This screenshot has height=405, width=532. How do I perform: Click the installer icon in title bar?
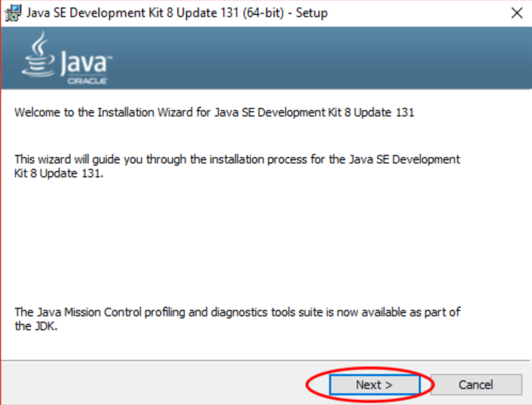tap(12, 13)
